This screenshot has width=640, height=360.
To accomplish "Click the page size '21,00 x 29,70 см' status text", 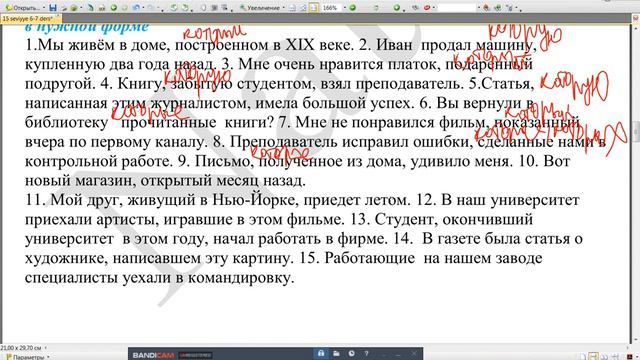I will (21, 348).
